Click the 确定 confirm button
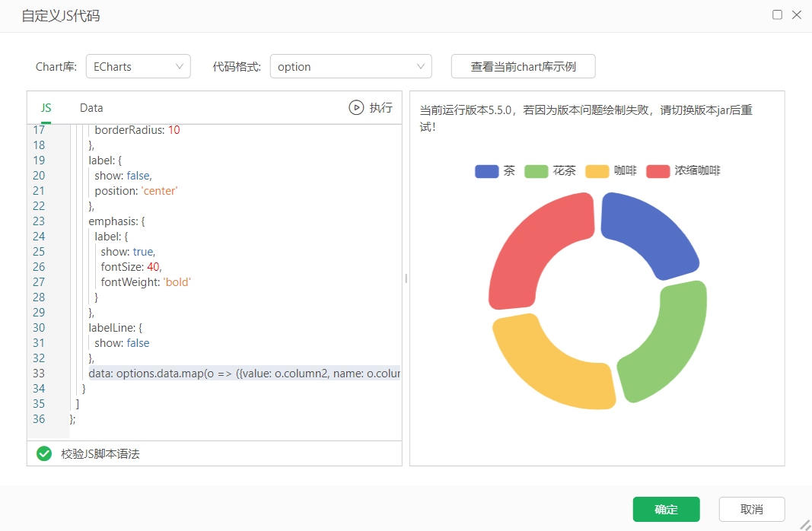812x531 pixels. [666, 509]
